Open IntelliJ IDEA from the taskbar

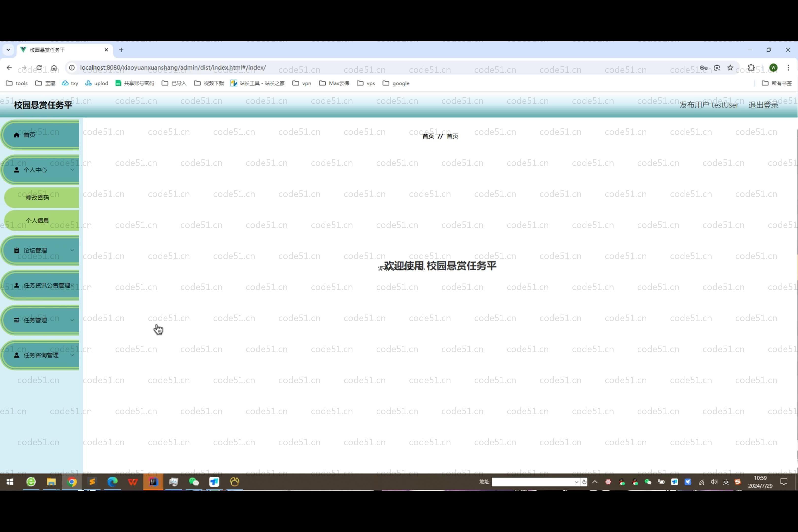click(153, 482)
